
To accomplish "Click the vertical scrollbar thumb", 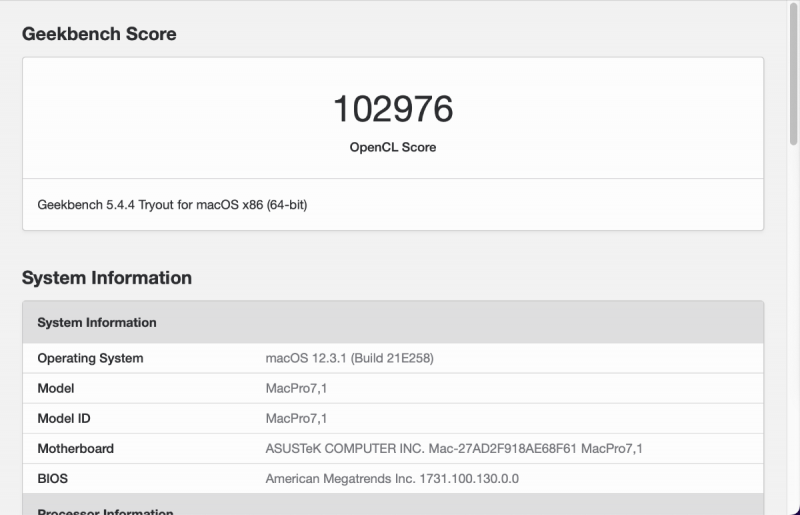I will pyautogui.click(x=793, y=74).
